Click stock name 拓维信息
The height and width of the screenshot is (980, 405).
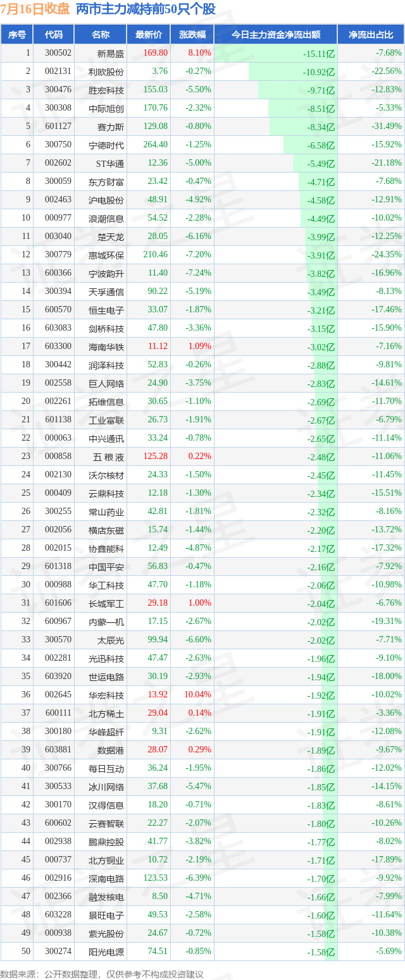(x=106, y=402)
